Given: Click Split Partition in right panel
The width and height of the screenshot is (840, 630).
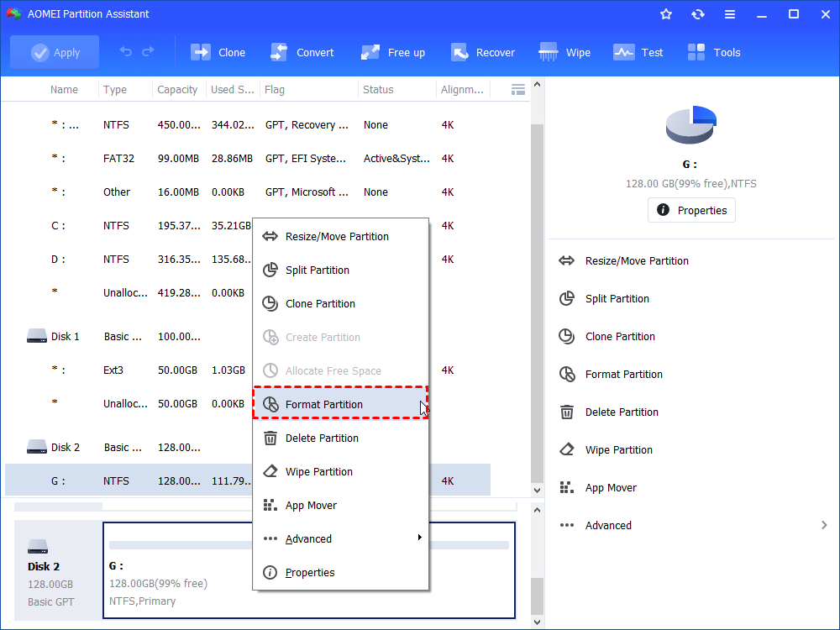Looking at the screenshot, I should tap(604, 298).
